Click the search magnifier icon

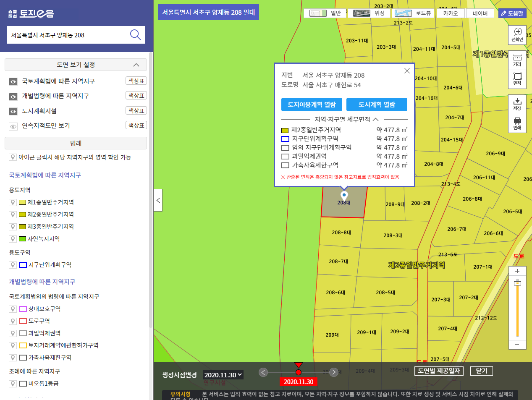[135, 35]
